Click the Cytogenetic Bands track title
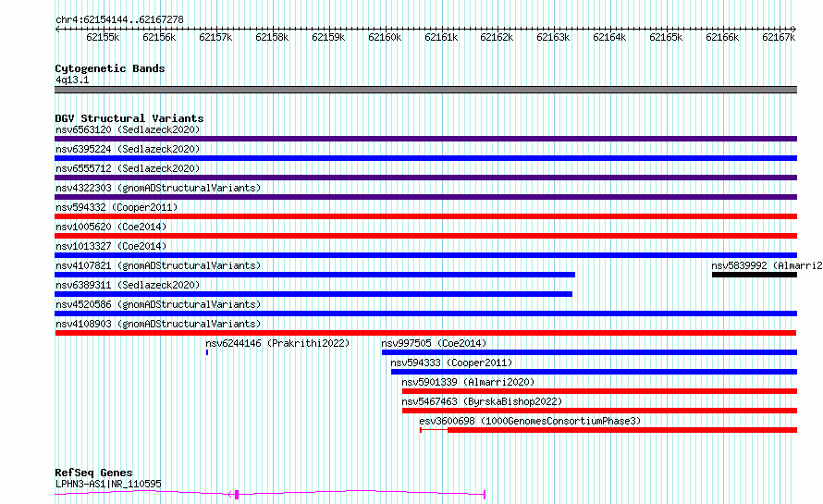This screenshot has height=504, width=823. (x=110, y=68)
